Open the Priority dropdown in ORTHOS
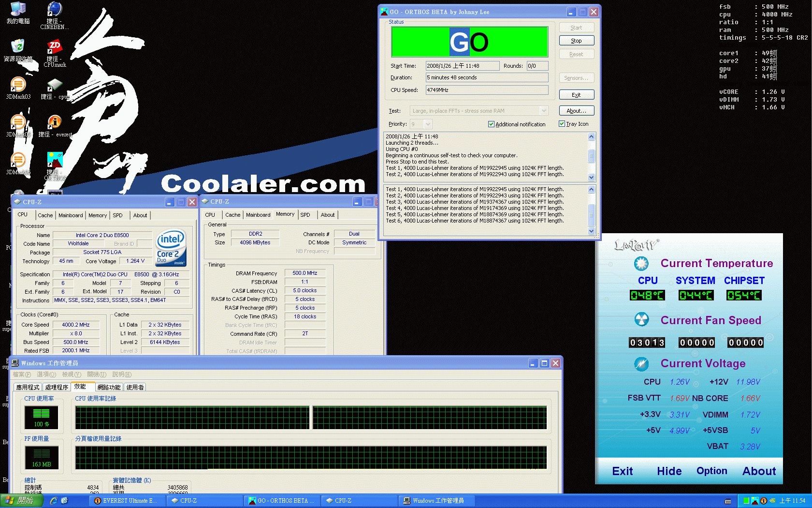This screenshot has width=812, height=508. click(428, 124)
